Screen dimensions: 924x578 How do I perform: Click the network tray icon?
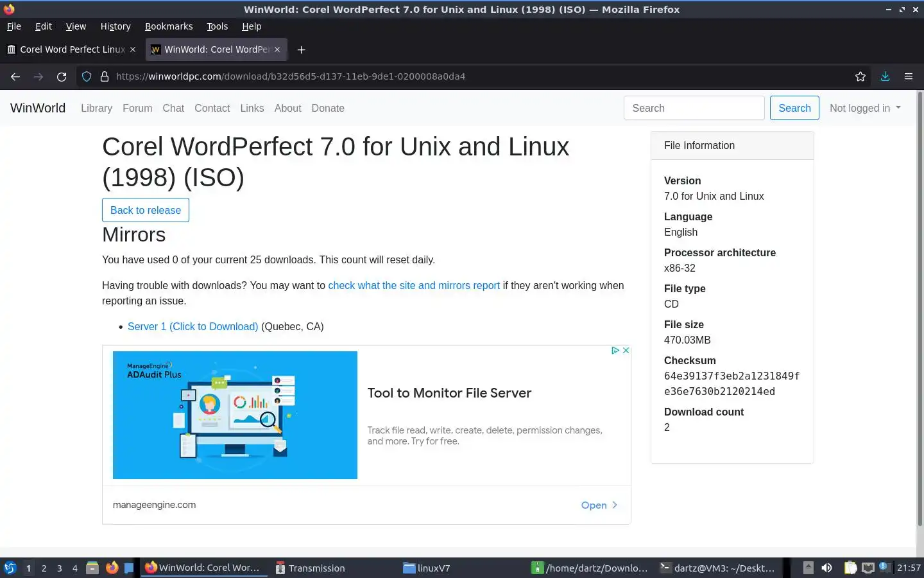click(x=868, y=568)
